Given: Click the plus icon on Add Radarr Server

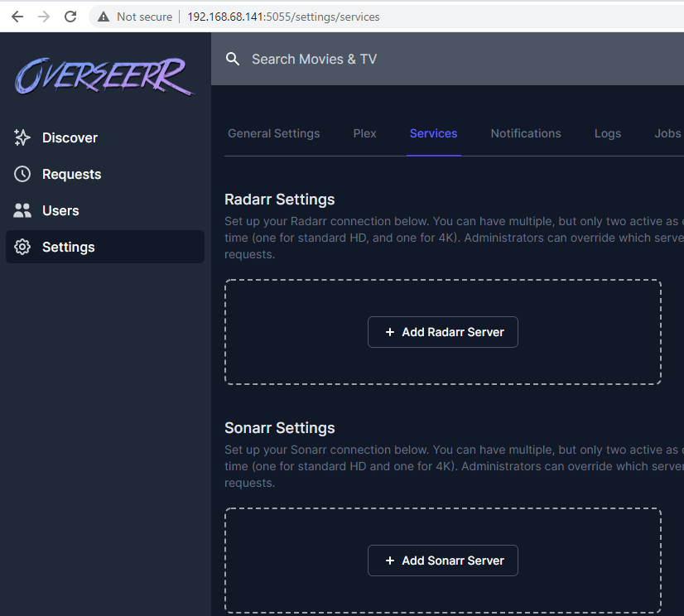Looking at the screenshot, I should [390, 332].
